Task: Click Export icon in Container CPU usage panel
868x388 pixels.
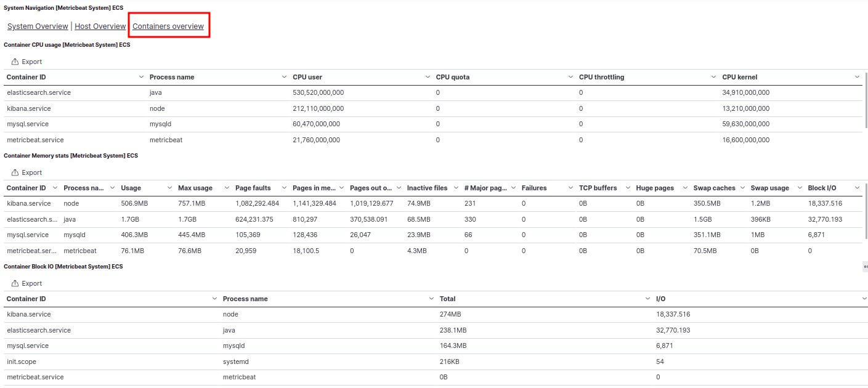Action: [x=15, y=62]
